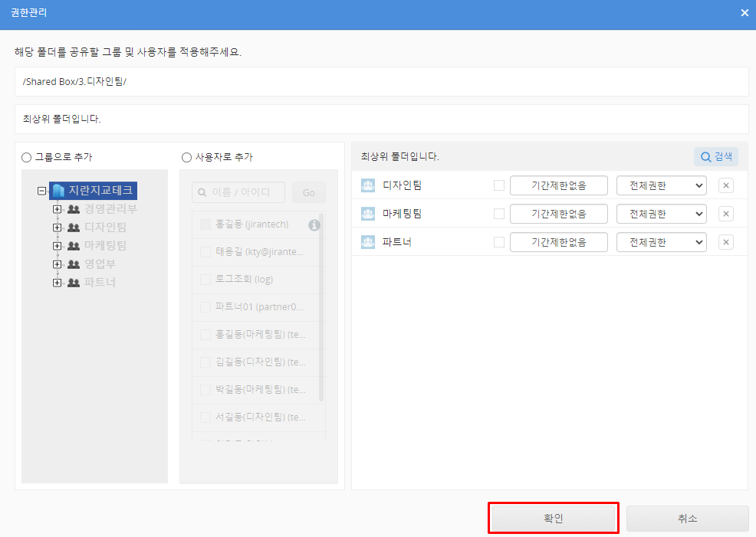Open the 전체권한 dropdown for 파트너
This screenshot has width=756, height=537.
click(x=662, y=242)
